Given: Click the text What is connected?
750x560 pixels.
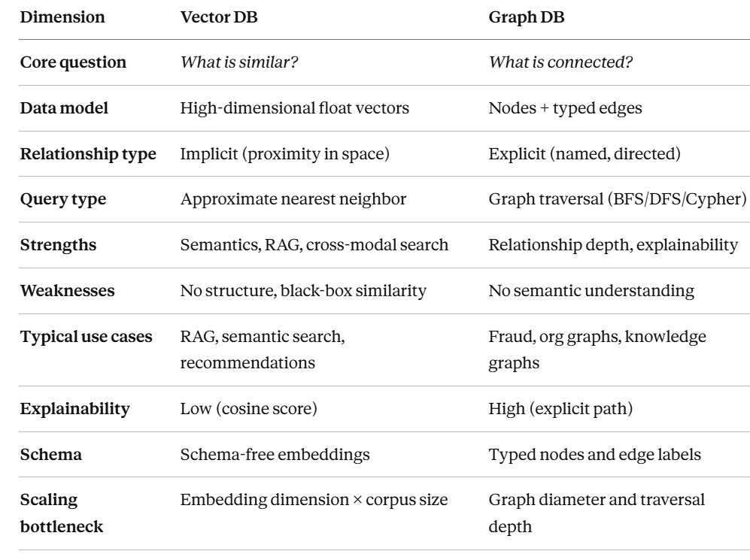Looking at the screenshot, I should pos(560,62).
